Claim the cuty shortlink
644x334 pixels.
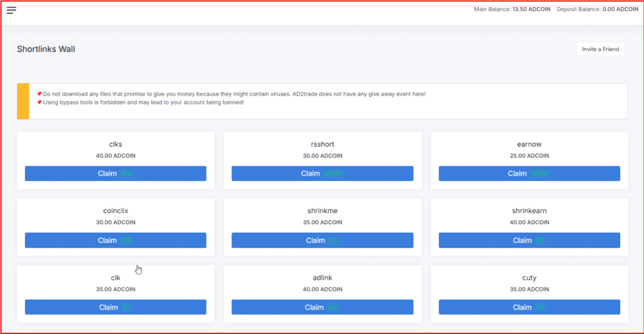[x=529, y=308]
